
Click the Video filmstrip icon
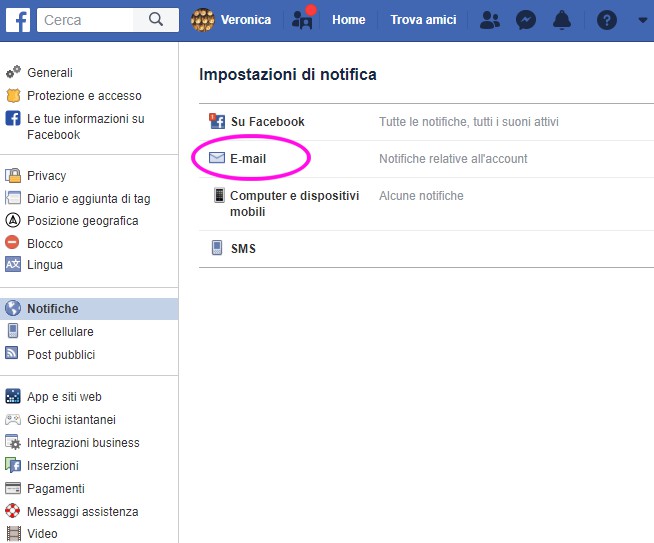point(14,534)
